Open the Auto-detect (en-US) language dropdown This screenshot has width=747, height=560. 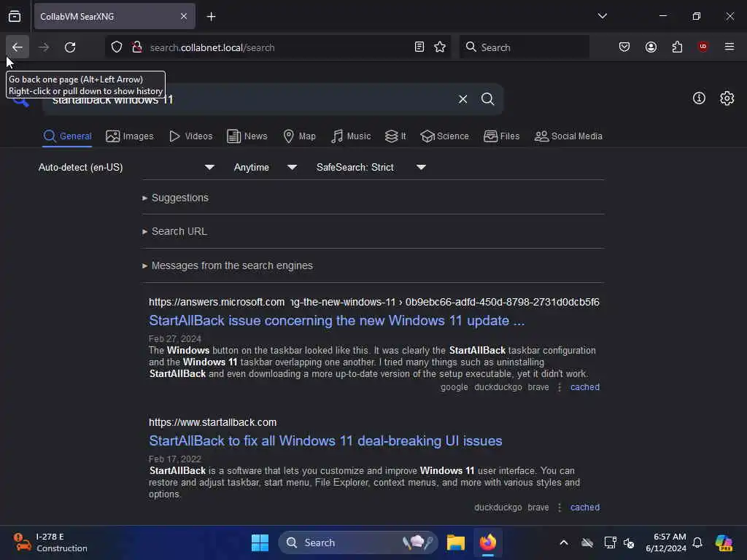[126, 167]
